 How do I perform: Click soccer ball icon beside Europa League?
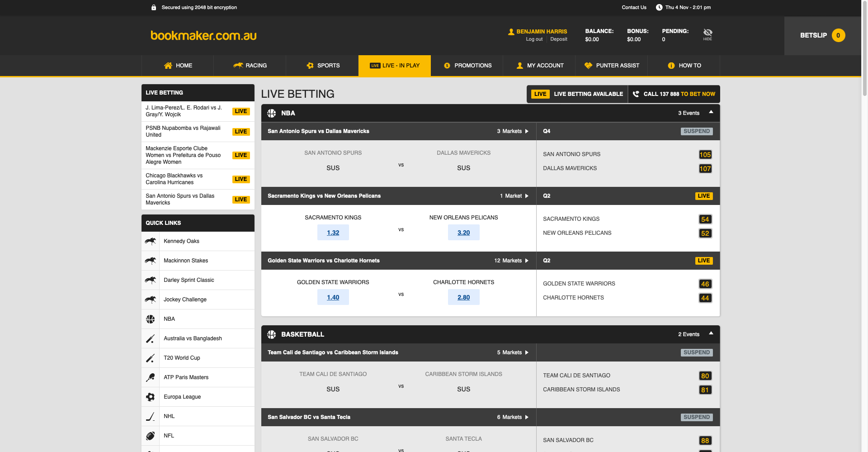[151, 397]
